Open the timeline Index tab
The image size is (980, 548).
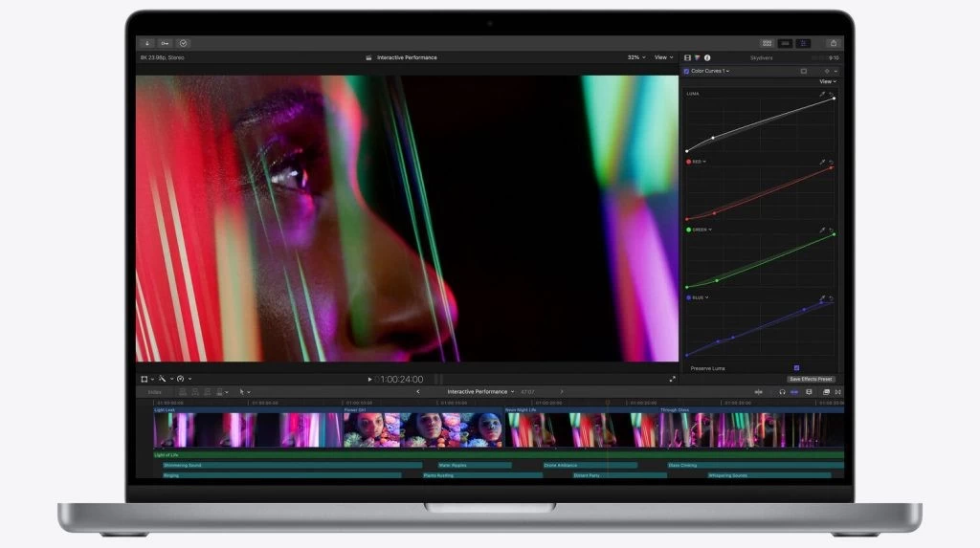[154, 391]
